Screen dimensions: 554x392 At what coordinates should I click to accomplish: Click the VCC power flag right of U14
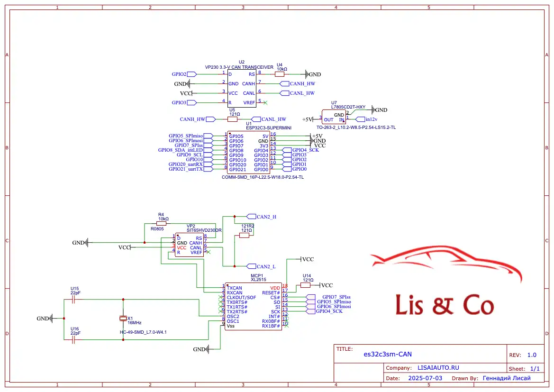click(320, 285)
